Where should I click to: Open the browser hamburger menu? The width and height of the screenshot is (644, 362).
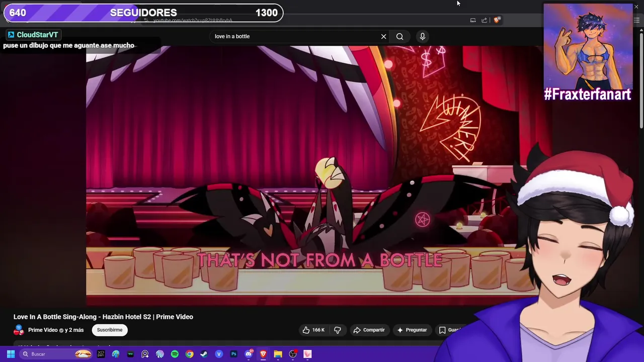tap(637, 20)
